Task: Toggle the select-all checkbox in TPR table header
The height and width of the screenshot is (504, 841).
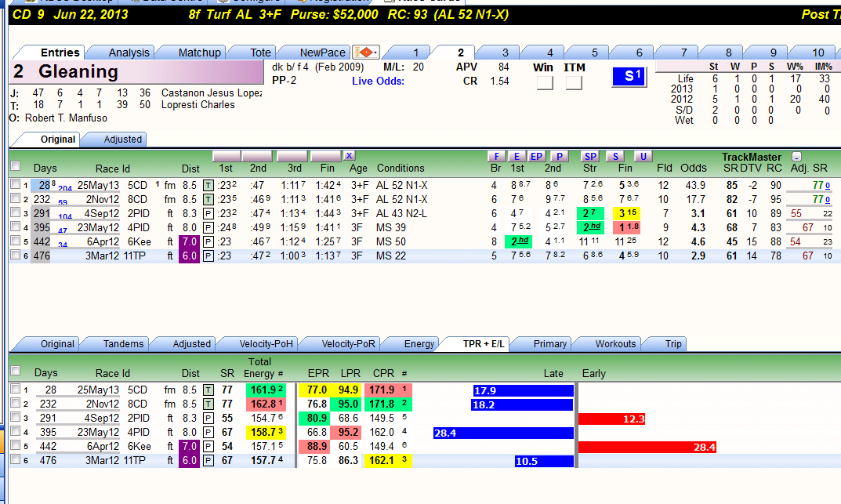Action: coord(15,371)
